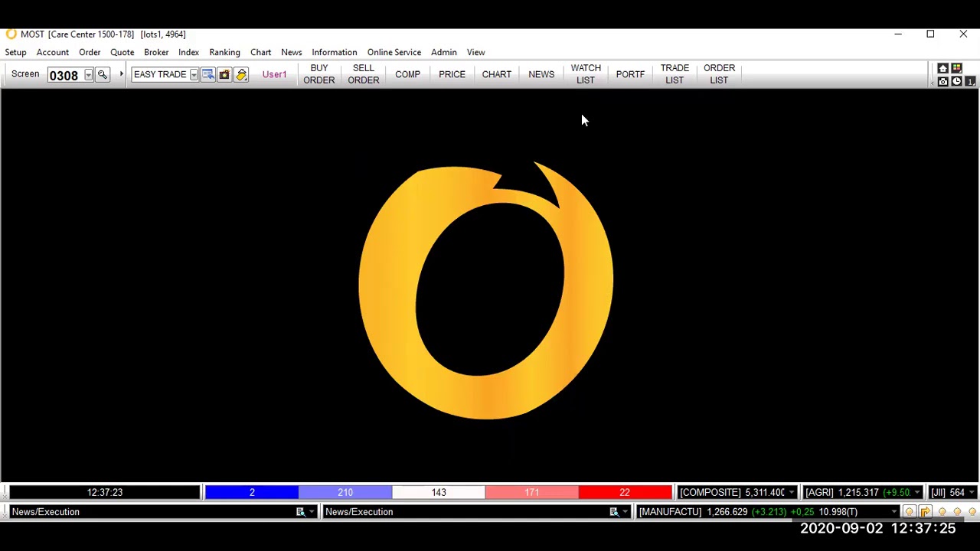The image size is (980, 551).
Task: Open the Account menu
Action: point(52,52)
